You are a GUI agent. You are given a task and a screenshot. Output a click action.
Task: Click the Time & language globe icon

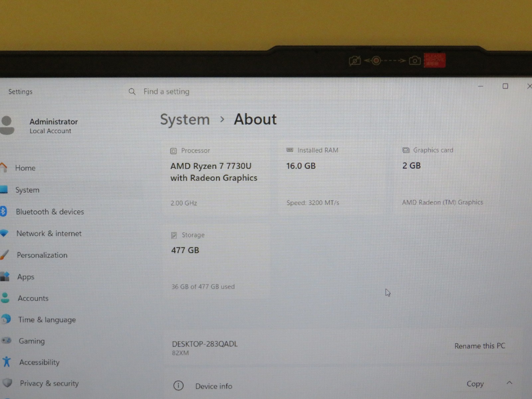(6, 319)
